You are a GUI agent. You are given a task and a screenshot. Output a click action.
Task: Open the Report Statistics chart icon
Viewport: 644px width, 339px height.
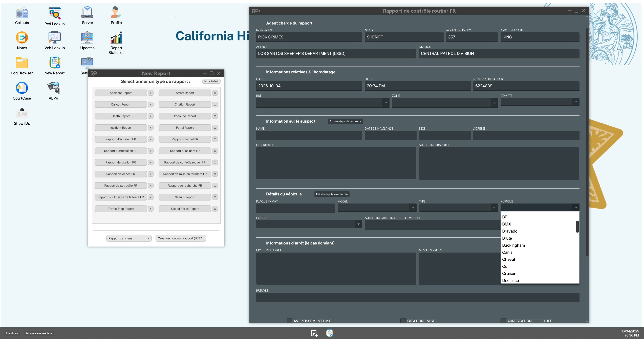[116, 38]
